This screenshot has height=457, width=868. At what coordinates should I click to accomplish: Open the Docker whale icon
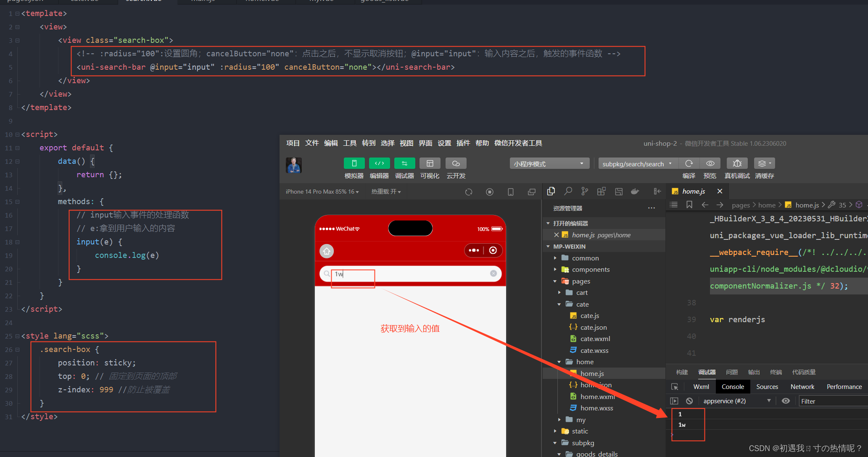635,192
